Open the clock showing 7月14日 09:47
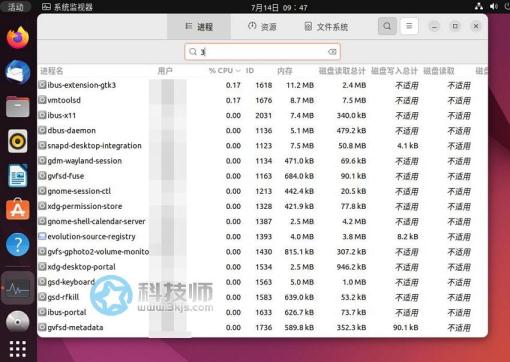 279,7
